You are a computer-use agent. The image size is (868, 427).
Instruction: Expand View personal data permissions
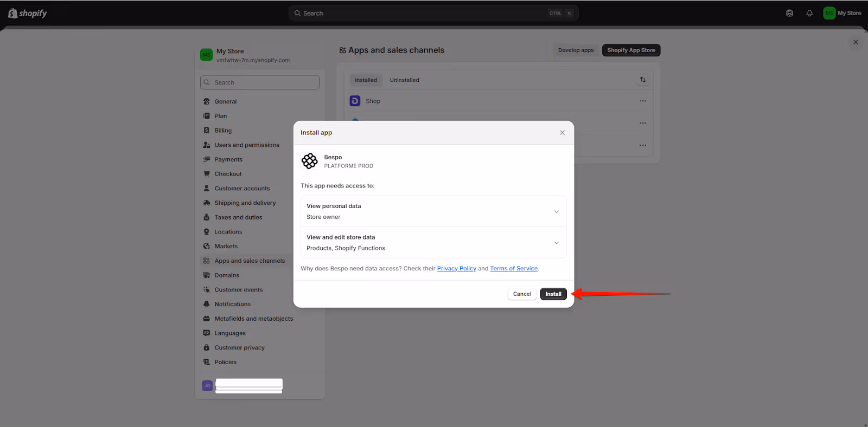point(433,211)
